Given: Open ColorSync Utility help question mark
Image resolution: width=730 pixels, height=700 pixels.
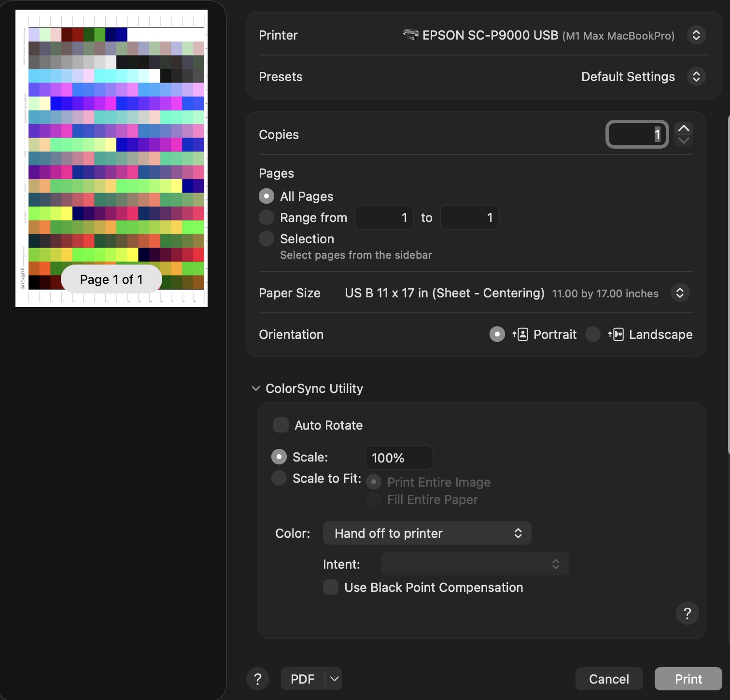Looking at the screenshot, I should pos(687,613).
